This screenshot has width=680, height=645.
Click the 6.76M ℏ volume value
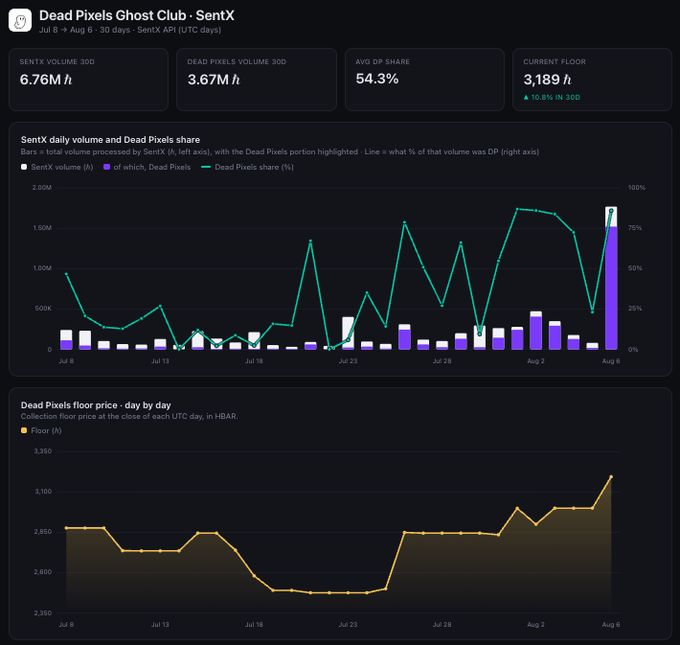46,79
